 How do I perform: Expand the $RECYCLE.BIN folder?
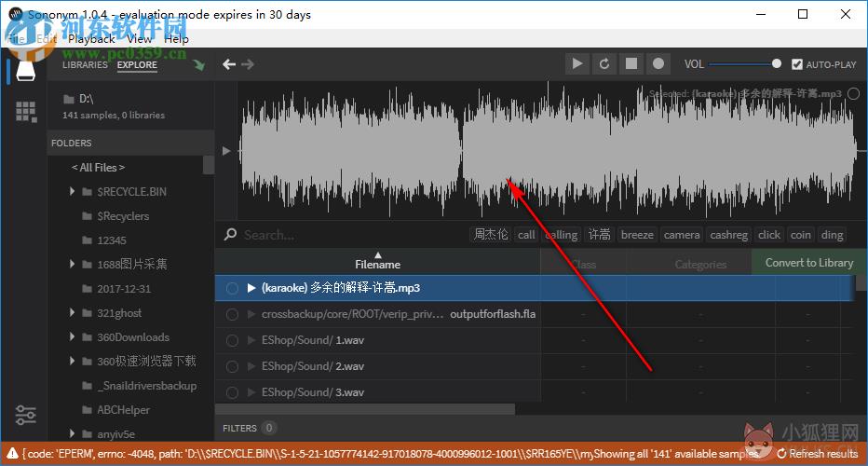click(x=72, y=191)
